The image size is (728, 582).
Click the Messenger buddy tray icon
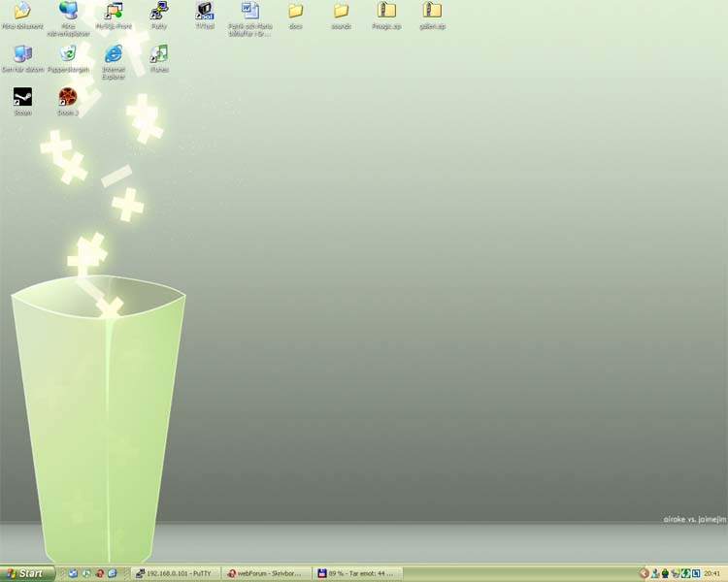point(655,573)
